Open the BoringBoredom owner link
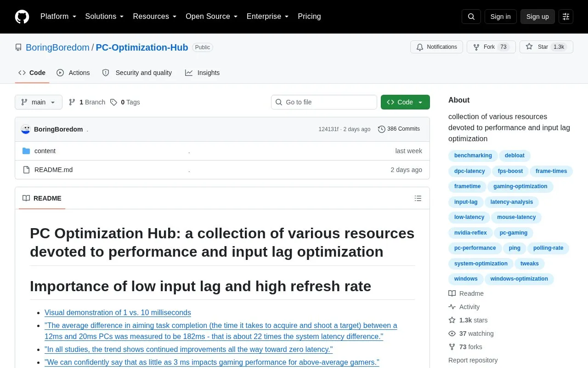 (x=57, y=47)
